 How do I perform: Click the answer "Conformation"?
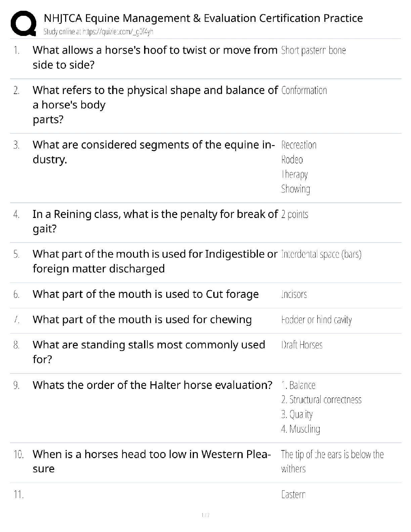(304, 90)
